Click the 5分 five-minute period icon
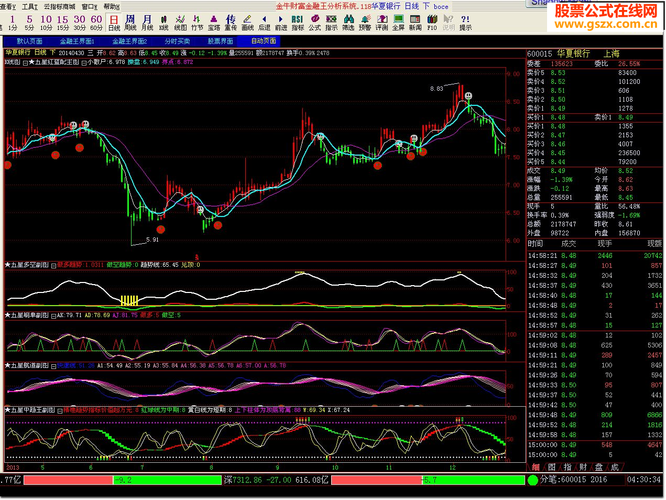This screenshot has height=500, width=666. pyautogui.click(x=29, y=22)
